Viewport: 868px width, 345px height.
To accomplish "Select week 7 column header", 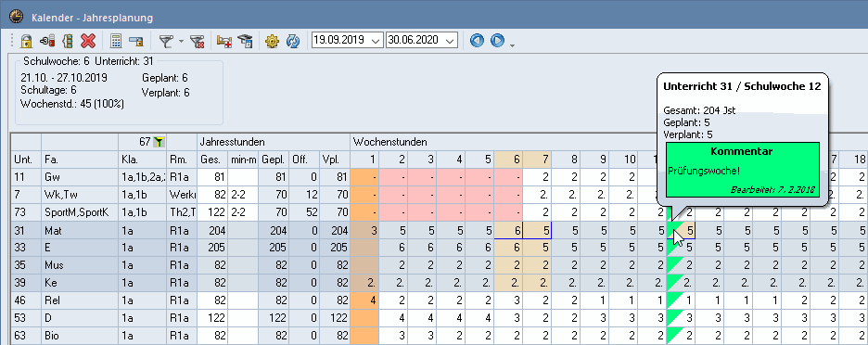I will pos(536,160).
